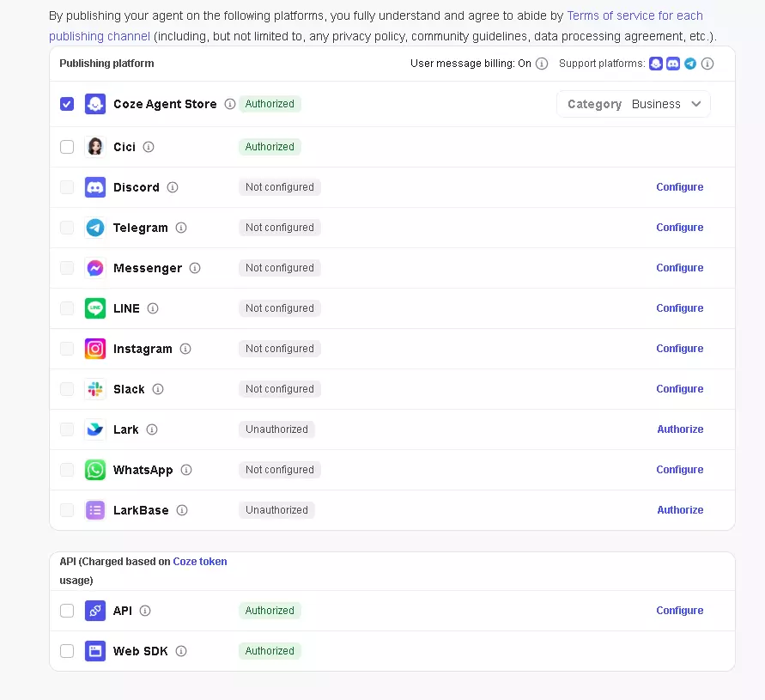Click the Discord platform logo icon

click(95, 187)
